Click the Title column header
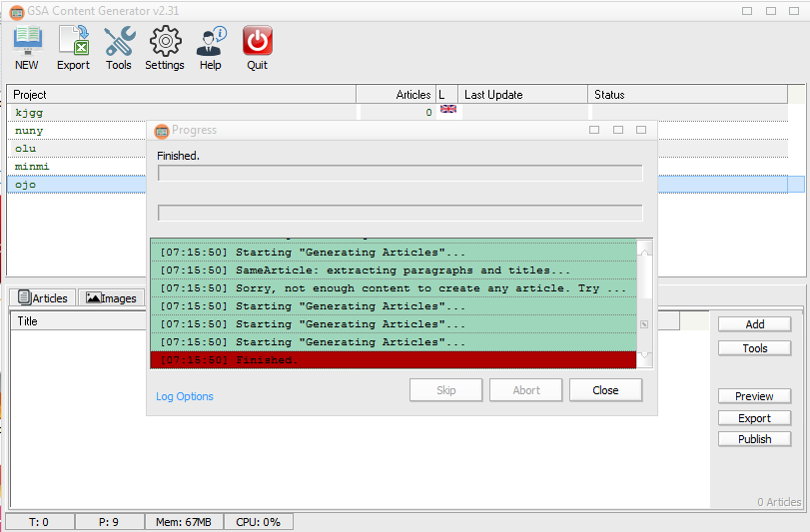810x532 pixels. pyautogui.click(x=79, y=321)
